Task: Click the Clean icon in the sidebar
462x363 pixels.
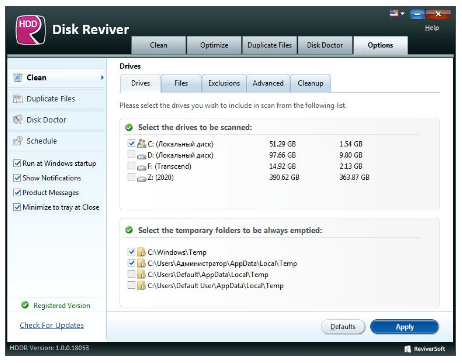Action: [17, 78]
